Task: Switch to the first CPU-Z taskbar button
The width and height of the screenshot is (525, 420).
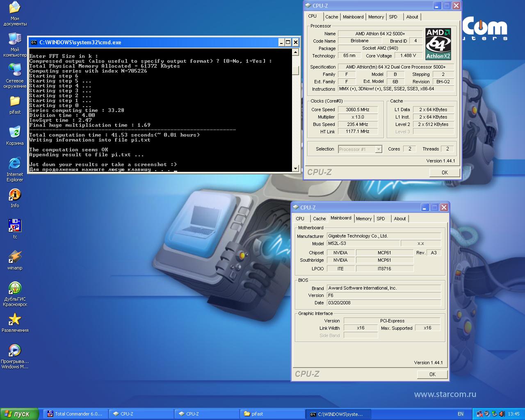Action: (141, 414)
